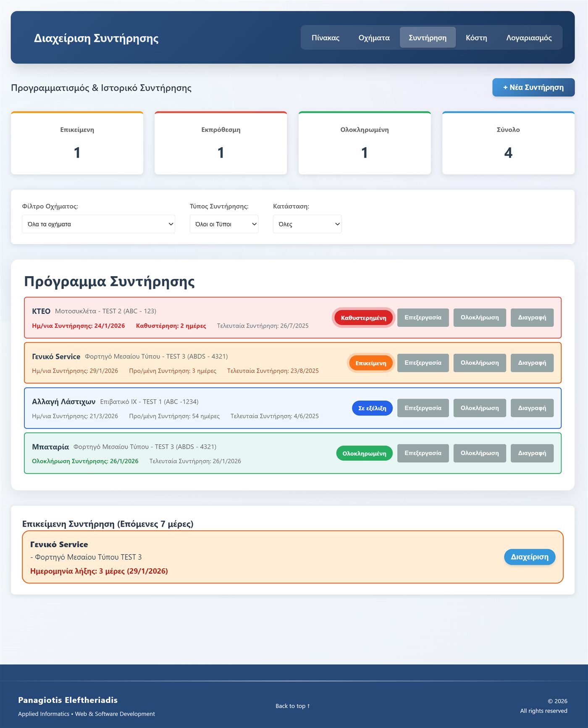Open the Κόστη tab
588x728 pixels.
[476, 37]
